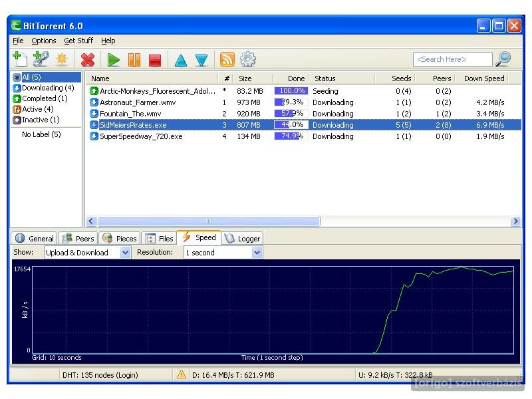Open the Show Upload & Download dropdown
Screen dimensions: 532x399
(x=88, y=253)
